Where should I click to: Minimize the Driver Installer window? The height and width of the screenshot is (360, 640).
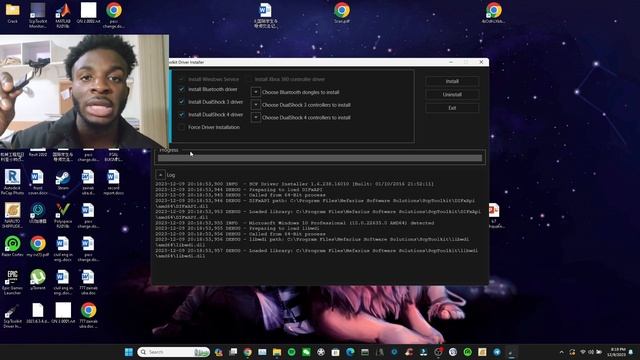point(451,62)
